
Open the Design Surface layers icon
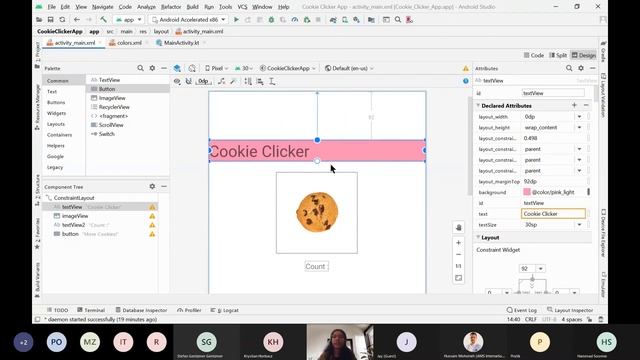pos(177,68)
